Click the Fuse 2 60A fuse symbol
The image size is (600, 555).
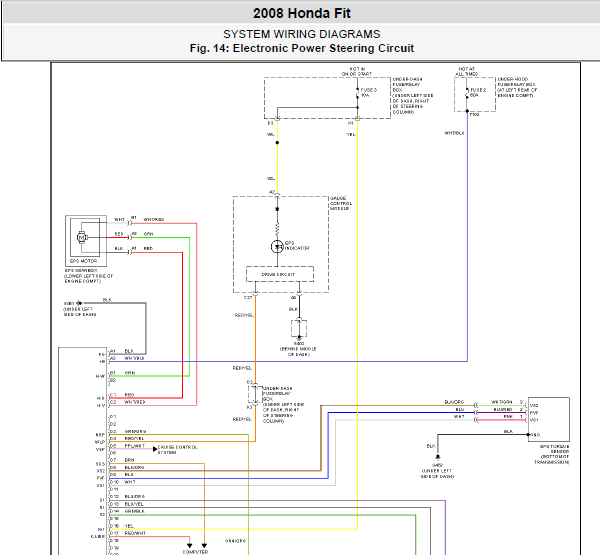coord(467,92)
